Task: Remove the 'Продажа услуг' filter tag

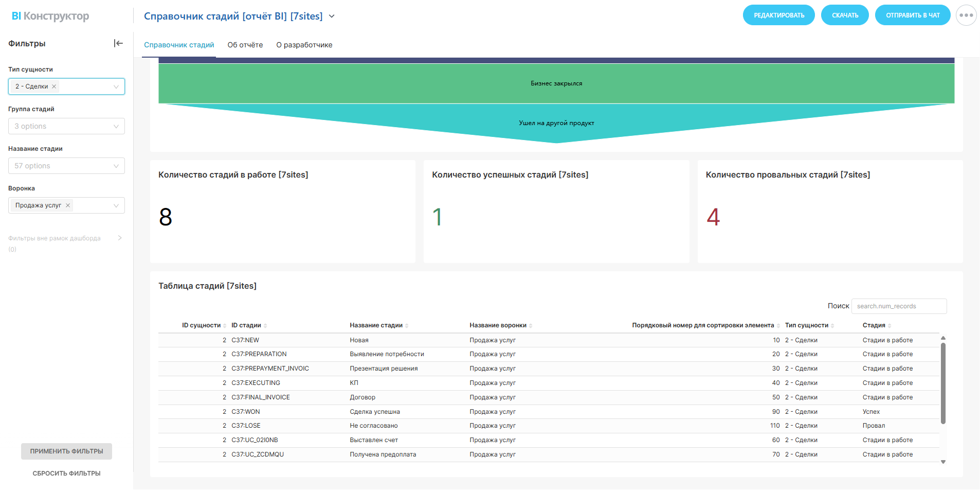Action: tap(68, 205)
